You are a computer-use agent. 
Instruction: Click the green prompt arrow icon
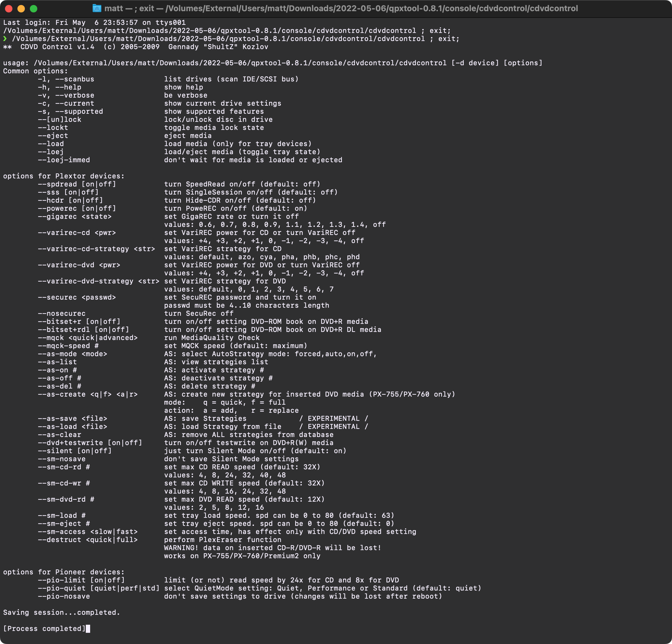(x=5, y=39)
